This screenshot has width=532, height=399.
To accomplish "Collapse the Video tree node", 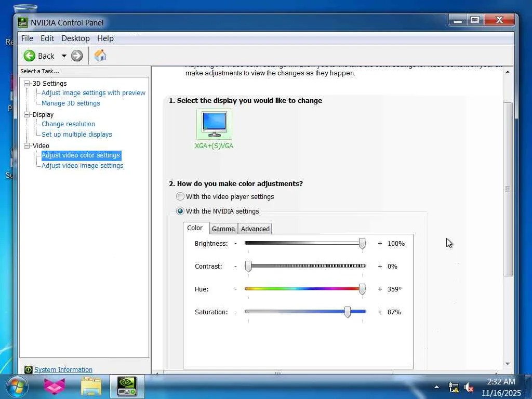I will pyautogui.click(x=27, y=145).
